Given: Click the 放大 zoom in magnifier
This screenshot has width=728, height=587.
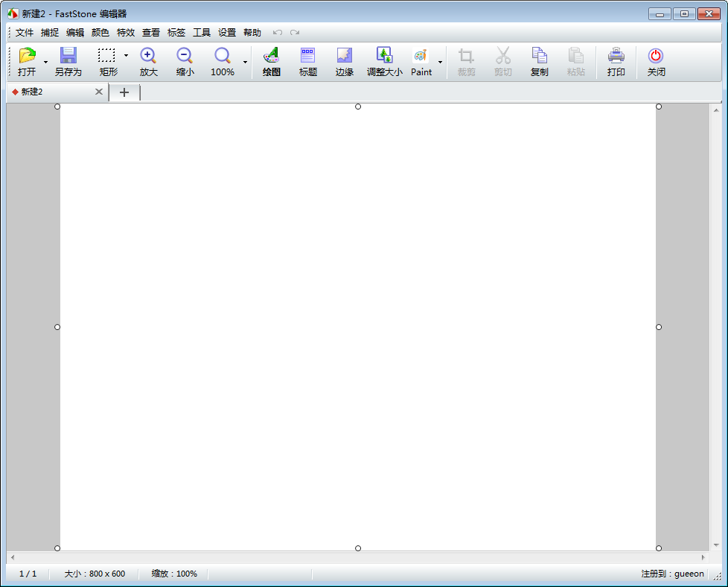Looking at the screenshot, I should pyautogui.click(x=148, y=56).
